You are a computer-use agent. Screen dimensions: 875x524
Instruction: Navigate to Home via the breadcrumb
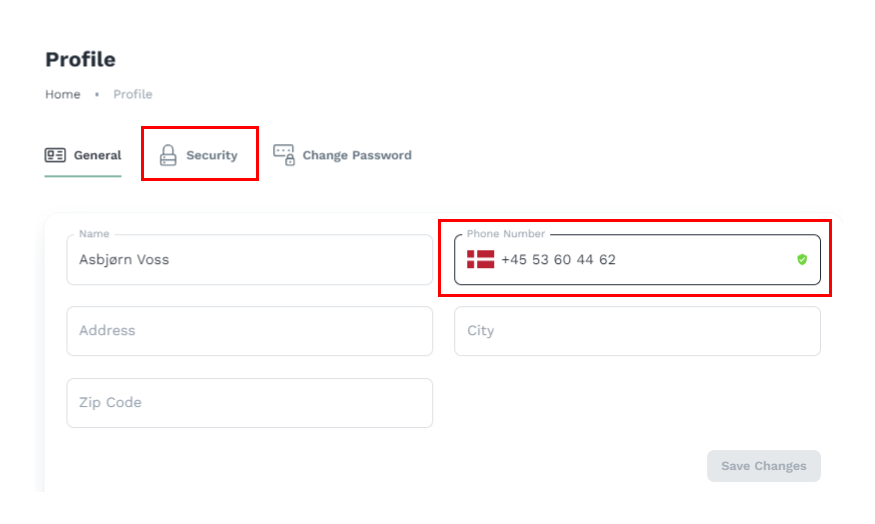tap(63, 94)
